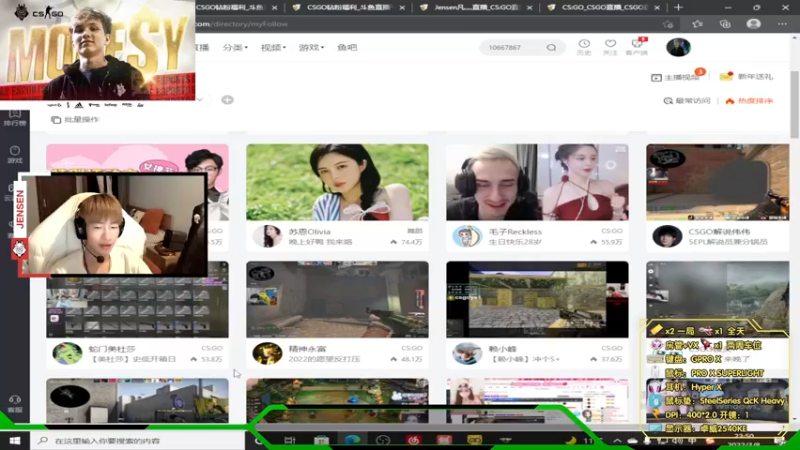Screen dimensions: 800x450
Task: Open the 蛇门美杜莎 stream thumbnail
Action: click(137, 307)
